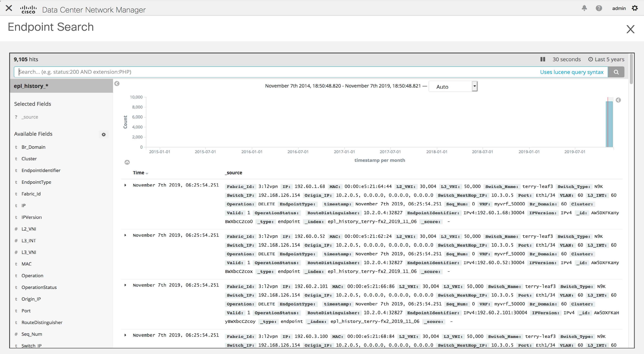Screen dimensions: 644x354
Task: Expand the 192.60.1.68 result row
Action: pos(125,185)
